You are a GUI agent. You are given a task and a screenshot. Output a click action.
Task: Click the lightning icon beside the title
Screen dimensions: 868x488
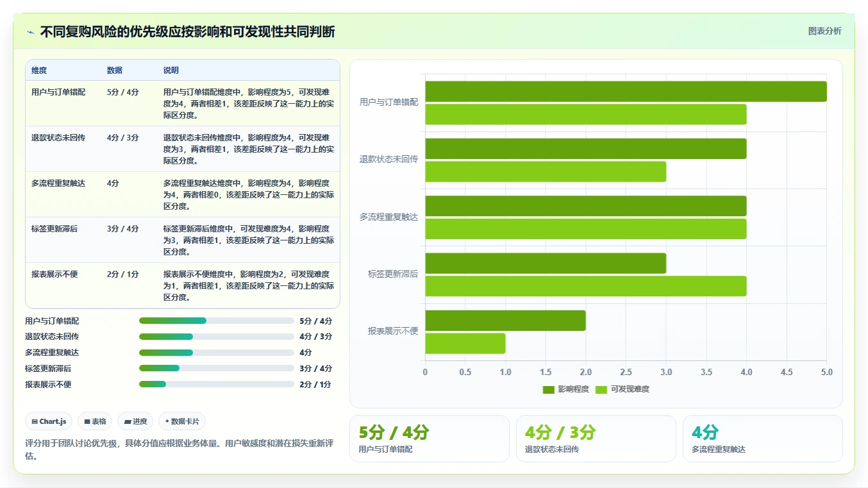(x=31, y=32)
